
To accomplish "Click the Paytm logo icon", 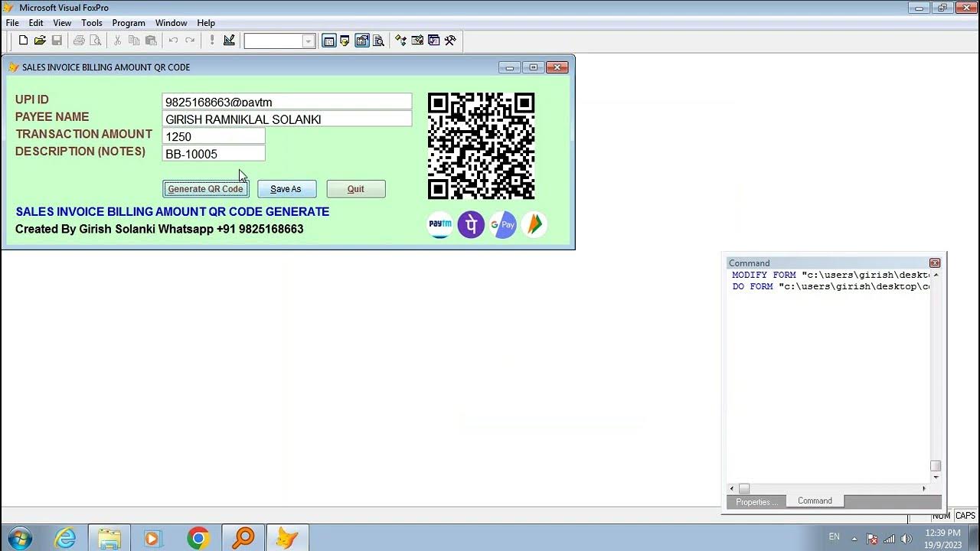I will coord(440,224).
